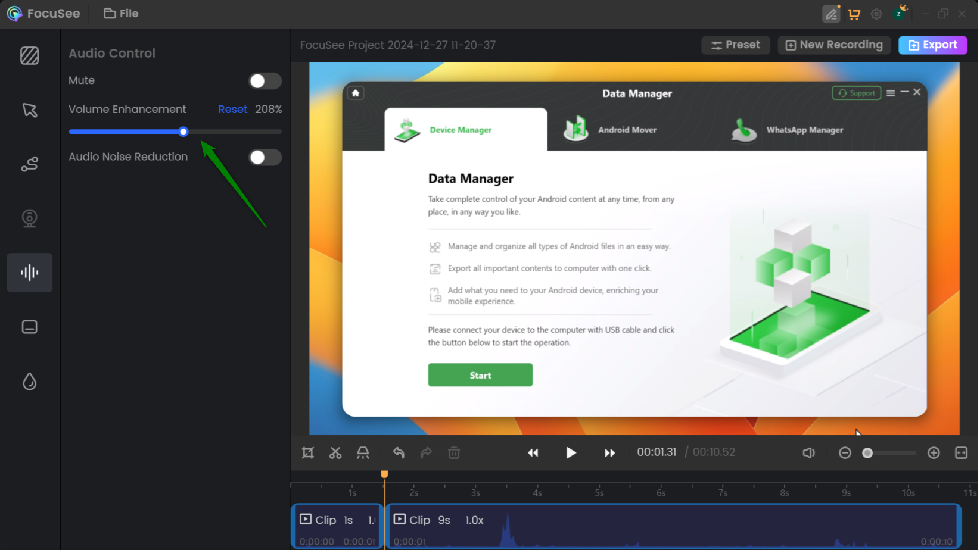Click the trim tool next to scissors

pyautogui.click(x=363, y=453)
